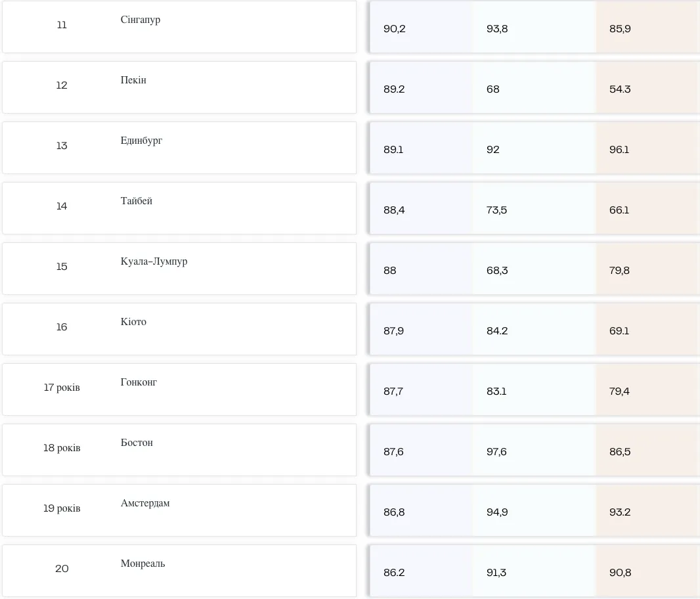Click Пекін's score value 54.3
The width and height of the screenshot is (700, 599).
coord(620,89)
